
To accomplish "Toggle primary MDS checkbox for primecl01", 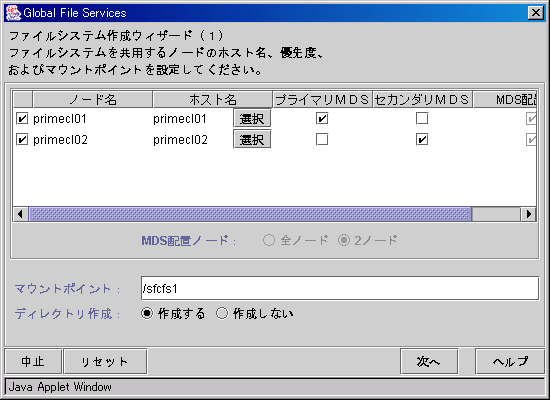I will click(x=322, y=119).
